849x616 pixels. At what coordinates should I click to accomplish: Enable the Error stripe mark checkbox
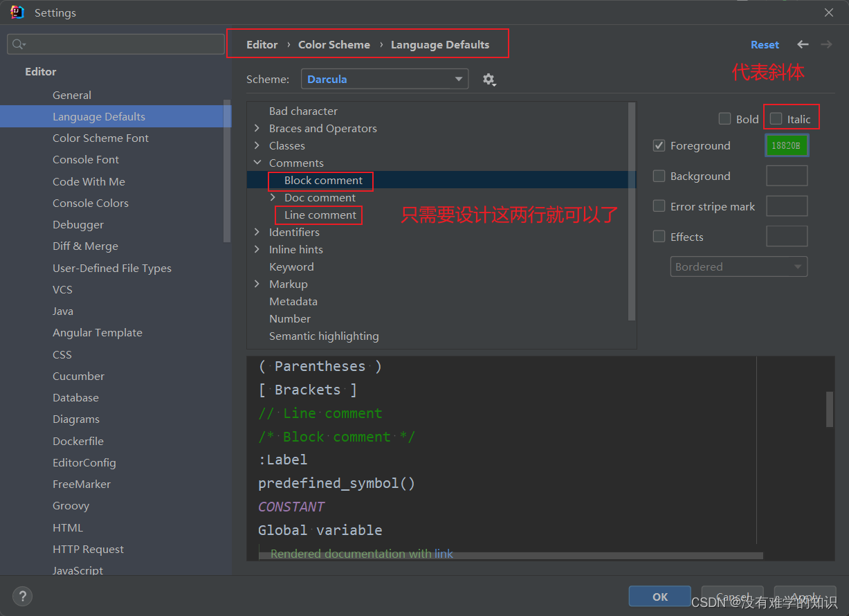[x=659, y=206]
